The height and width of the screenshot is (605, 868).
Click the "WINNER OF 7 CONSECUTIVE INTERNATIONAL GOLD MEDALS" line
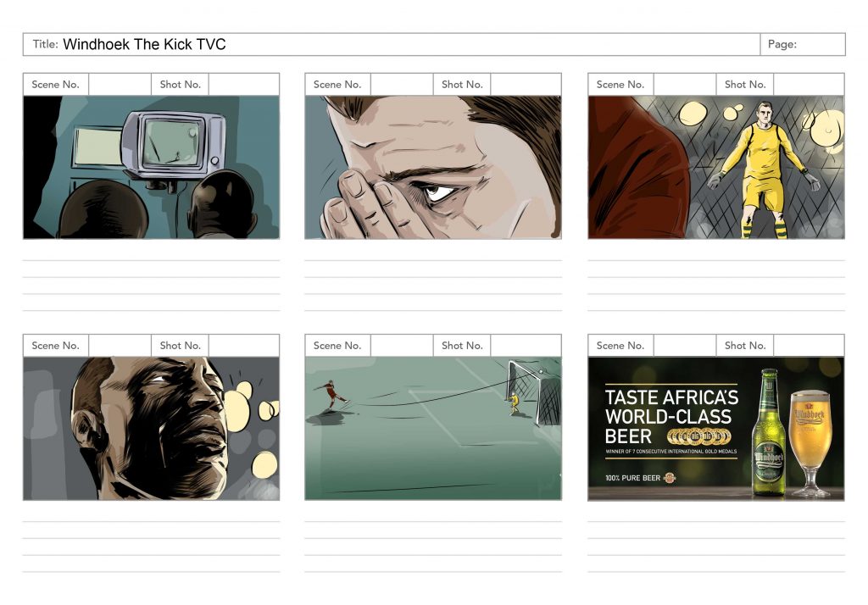[x=671, y=452]
